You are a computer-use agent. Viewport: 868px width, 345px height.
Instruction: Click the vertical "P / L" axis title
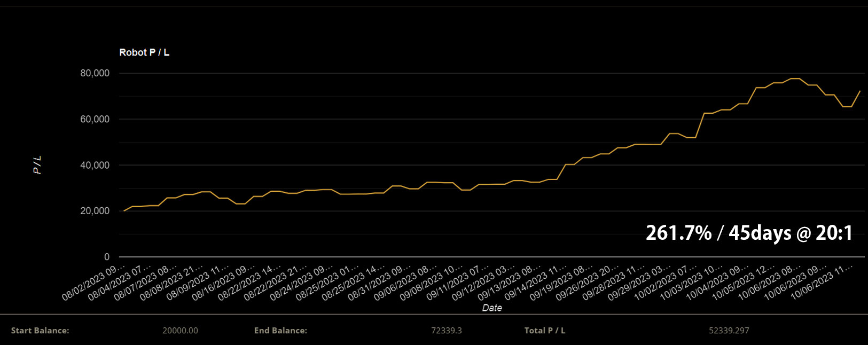(37, 165)
